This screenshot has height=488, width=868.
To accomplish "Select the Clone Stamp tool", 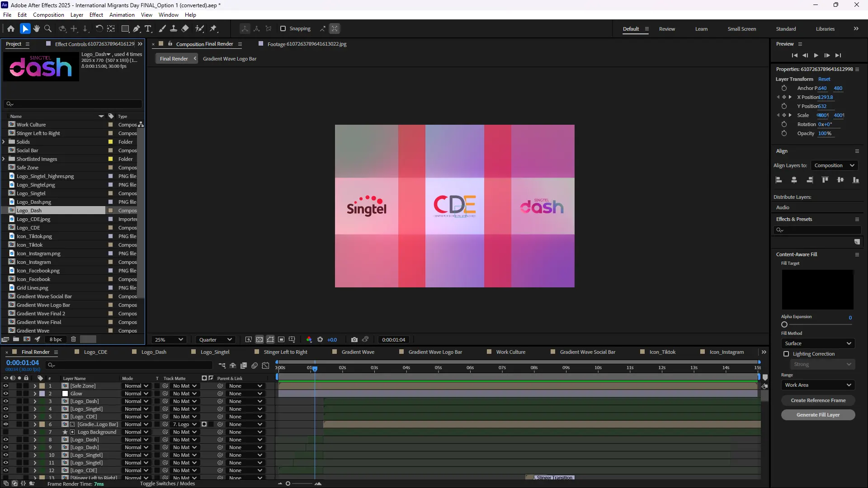I will [174, 28].
